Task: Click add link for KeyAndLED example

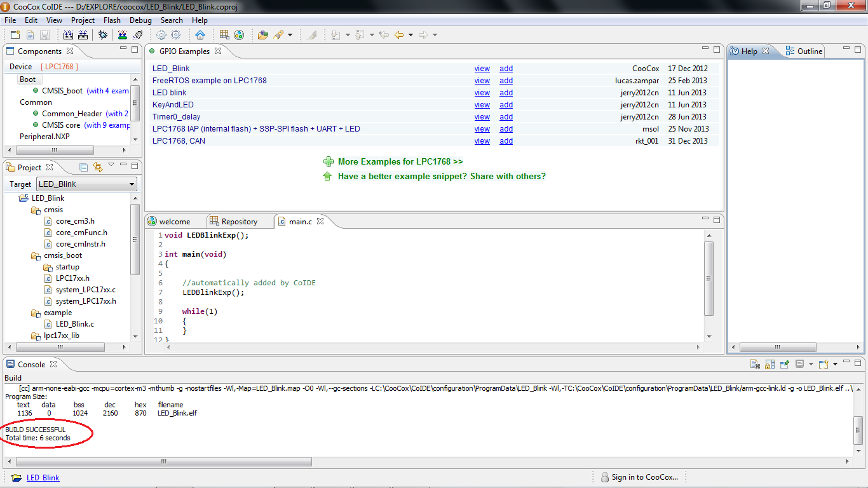Action: [506, 105]
